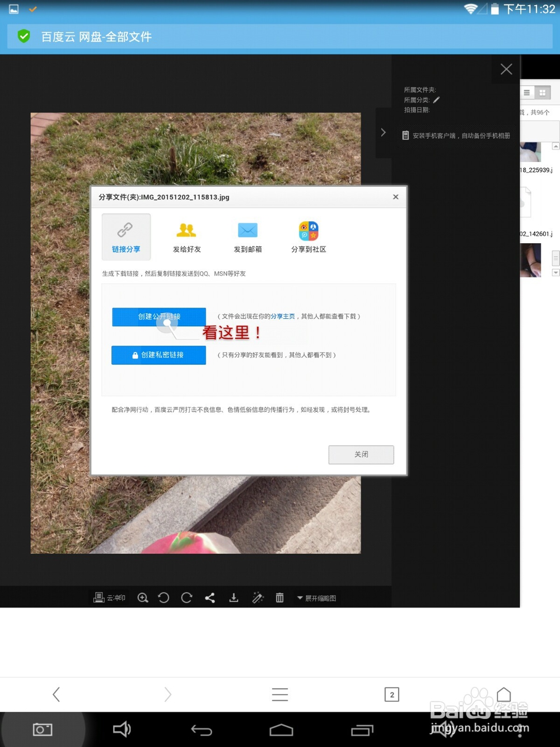Open the browser hamburger menu
The image size is (560, 747).
pos(280,694)
